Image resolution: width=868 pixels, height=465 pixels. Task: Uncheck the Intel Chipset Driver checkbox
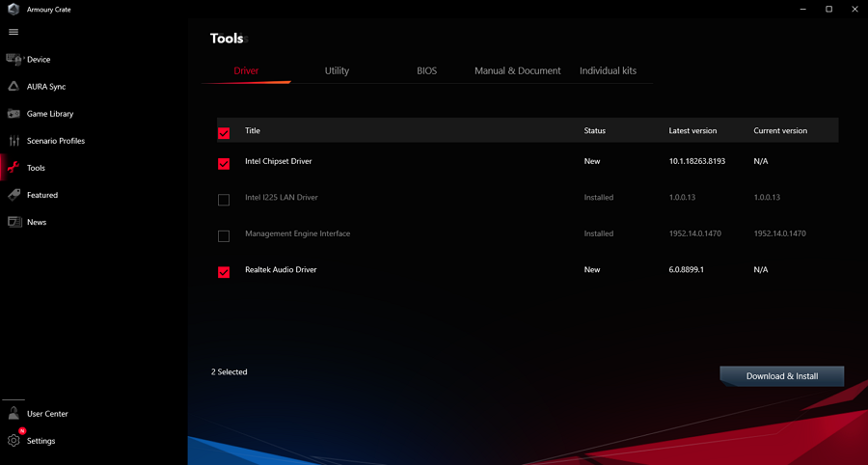[x=224, y=164]
